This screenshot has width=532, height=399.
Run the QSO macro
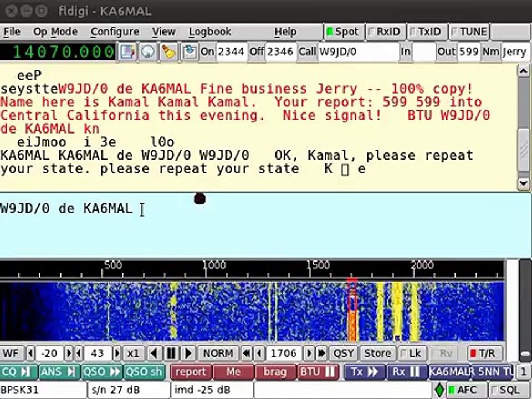[101, 372]
